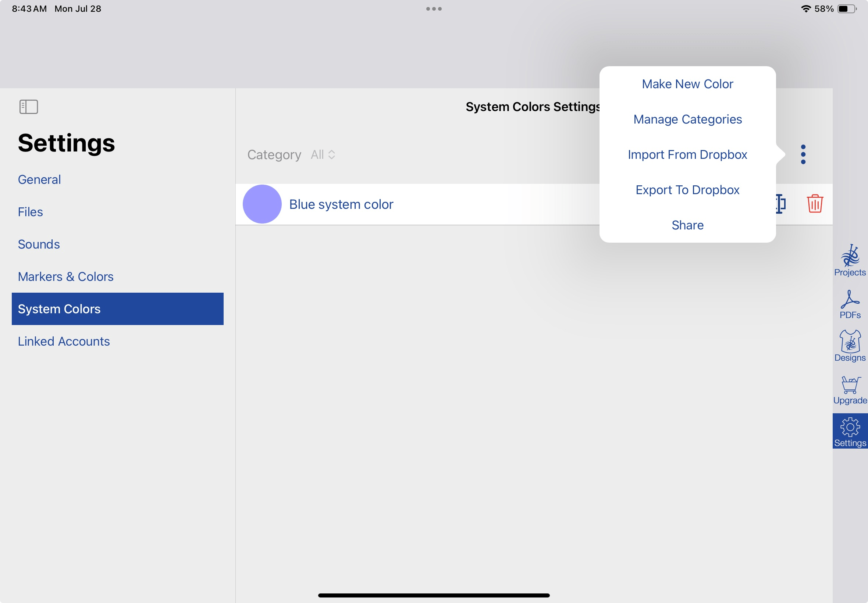Delete Blue system color with trash icon
The height and width of the screenshot is (603, 868).
click(815, 204)
